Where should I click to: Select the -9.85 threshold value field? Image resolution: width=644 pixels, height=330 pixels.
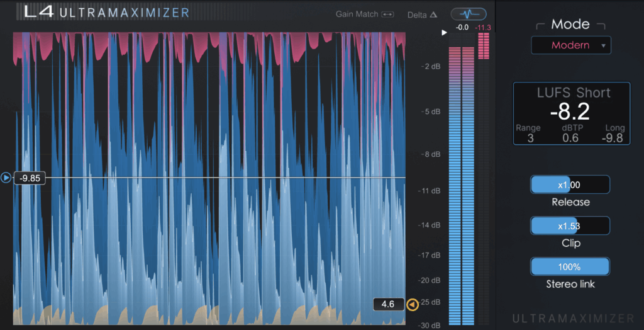point(30,178)
